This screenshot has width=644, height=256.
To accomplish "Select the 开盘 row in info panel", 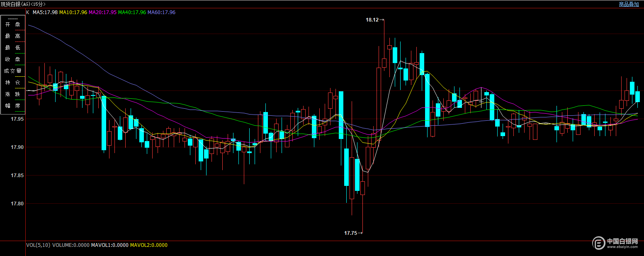I will tap(12, 24).
